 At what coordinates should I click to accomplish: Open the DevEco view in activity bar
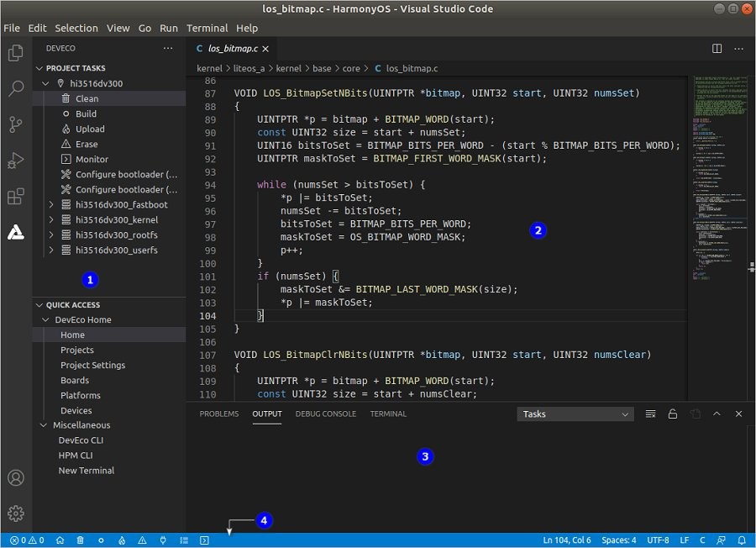click(15, 233)
